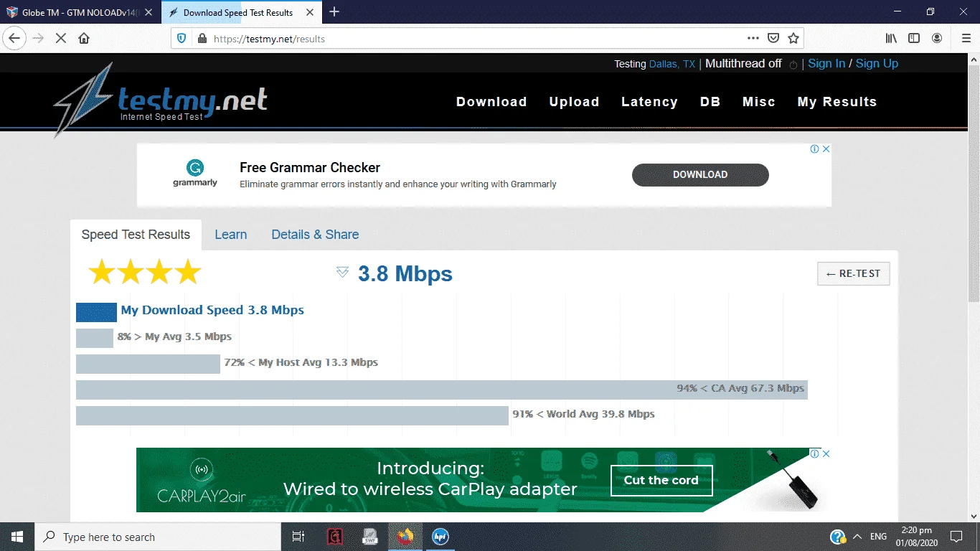This screenshot has height=551, width=980.
Task: Click the Grammarly ad info icon
Action: [x=815, y=149]
